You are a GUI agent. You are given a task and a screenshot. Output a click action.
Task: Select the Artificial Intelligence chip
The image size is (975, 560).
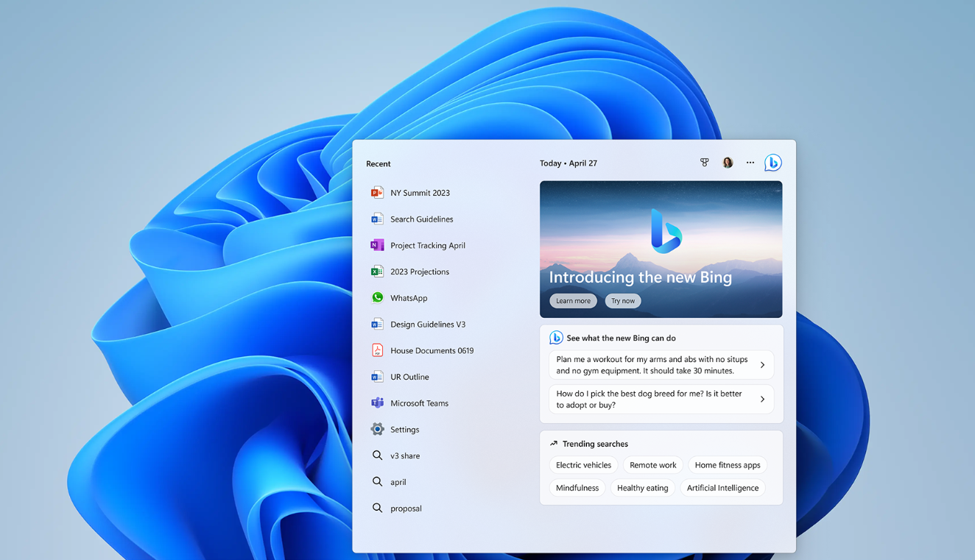pos(722,488)
